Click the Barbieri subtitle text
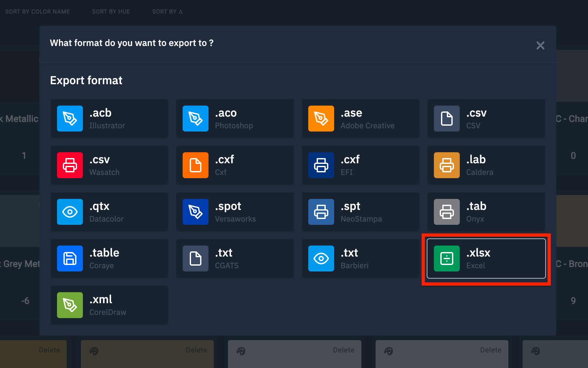 [x=355, y=266]
